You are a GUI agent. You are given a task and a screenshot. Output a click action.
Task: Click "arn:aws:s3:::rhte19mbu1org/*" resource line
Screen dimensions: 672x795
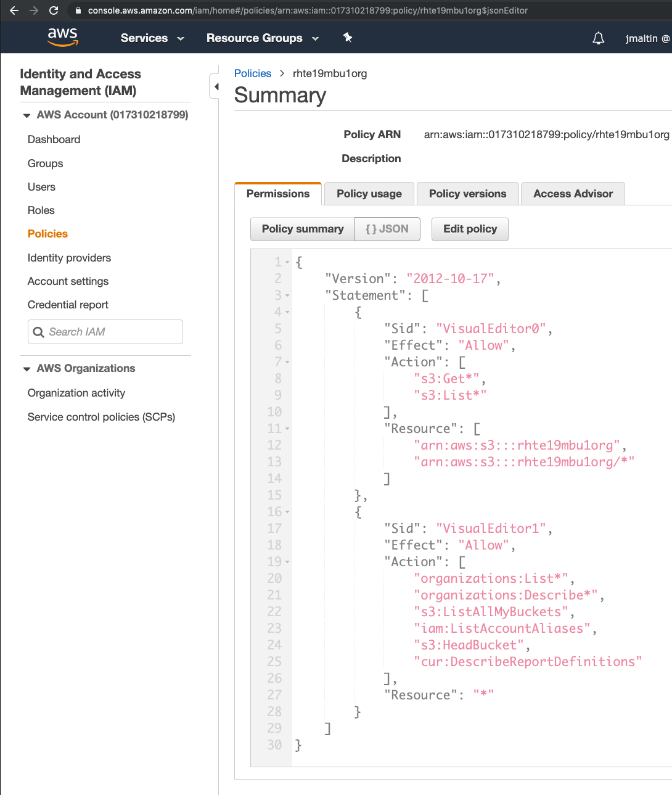[523, 462]
